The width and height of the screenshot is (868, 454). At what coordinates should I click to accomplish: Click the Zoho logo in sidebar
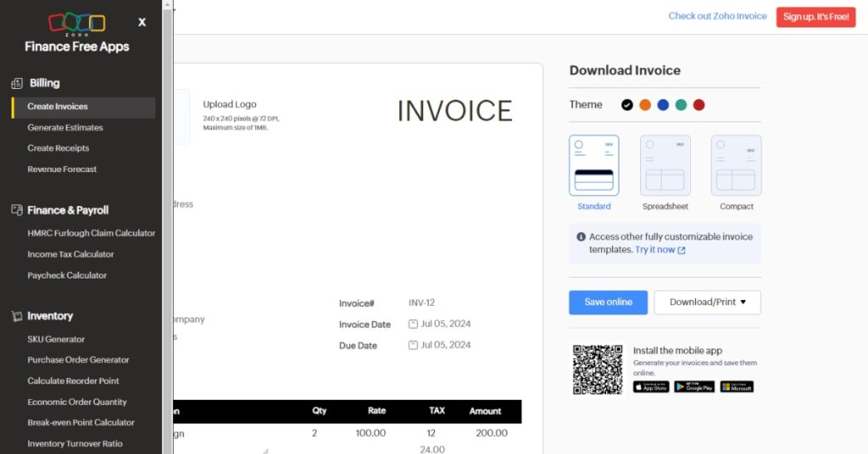click(77, 24)
